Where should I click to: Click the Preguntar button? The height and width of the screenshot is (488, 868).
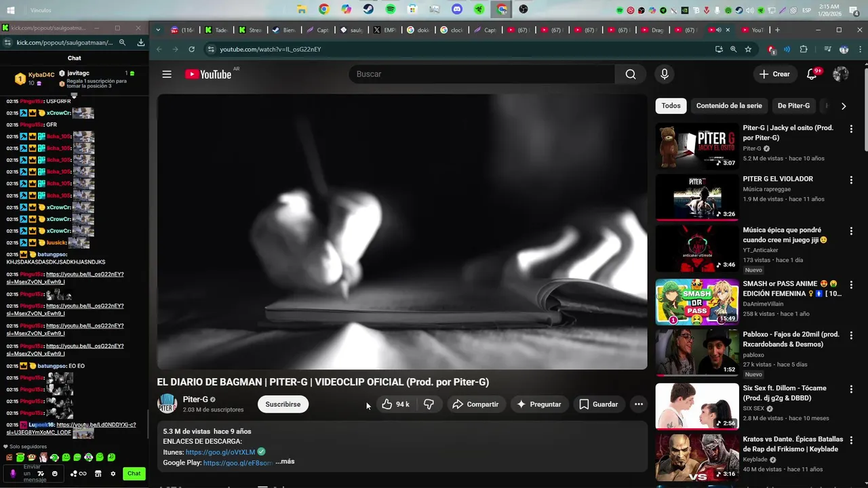click(x=538, y=404)
